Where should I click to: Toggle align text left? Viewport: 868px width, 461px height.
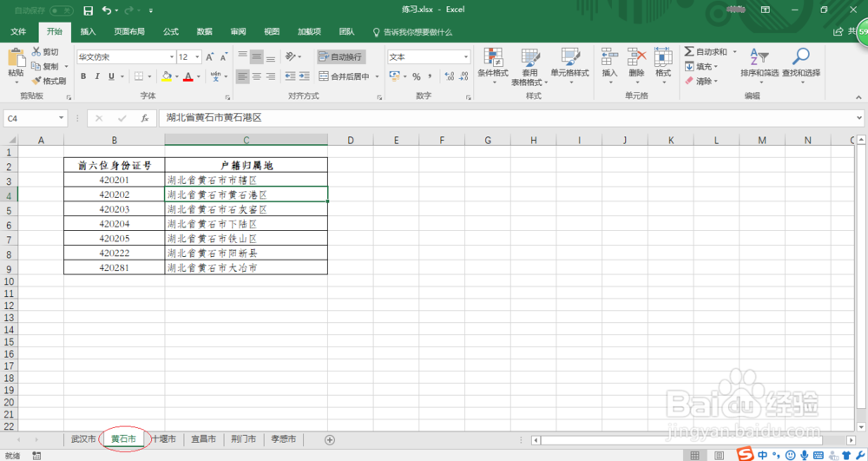242,76
